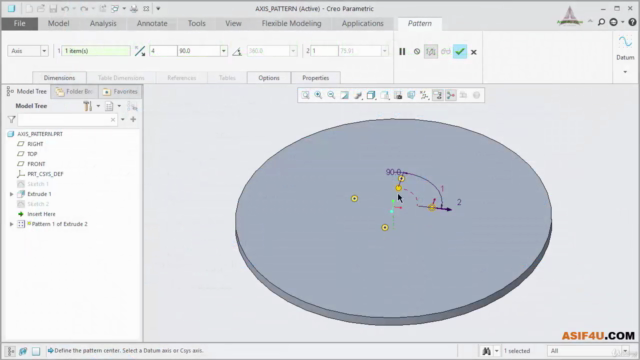Click the Model Tree filter funnel icon

coord(11,120)
